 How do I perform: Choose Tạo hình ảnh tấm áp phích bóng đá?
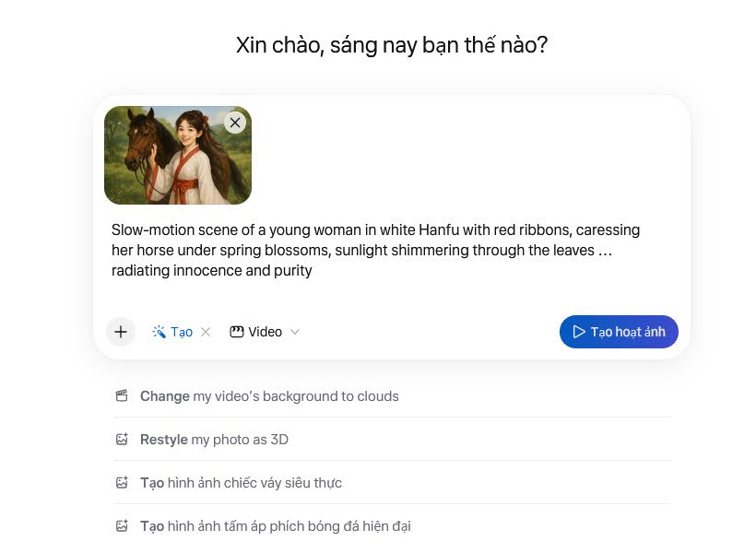tap(275, 526)
